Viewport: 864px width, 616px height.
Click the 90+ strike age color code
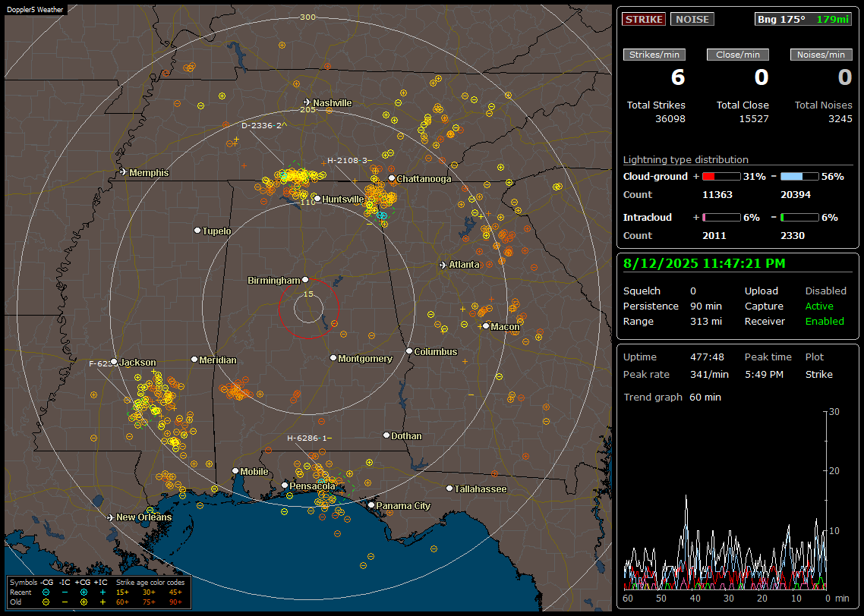[175, 602]
